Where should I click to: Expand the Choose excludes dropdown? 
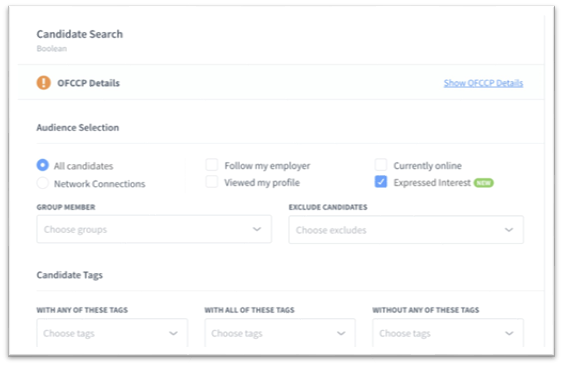[406, 230]
